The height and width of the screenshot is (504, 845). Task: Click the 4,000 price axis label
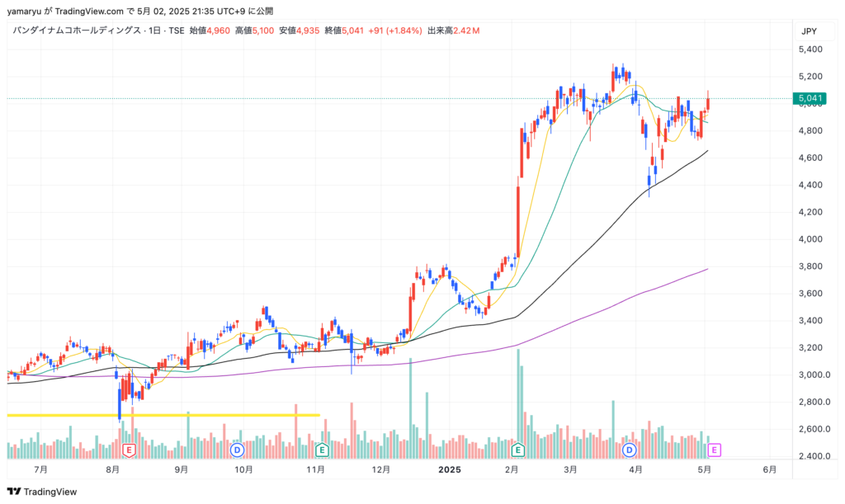pyautogui.click(x=810, y=239)
